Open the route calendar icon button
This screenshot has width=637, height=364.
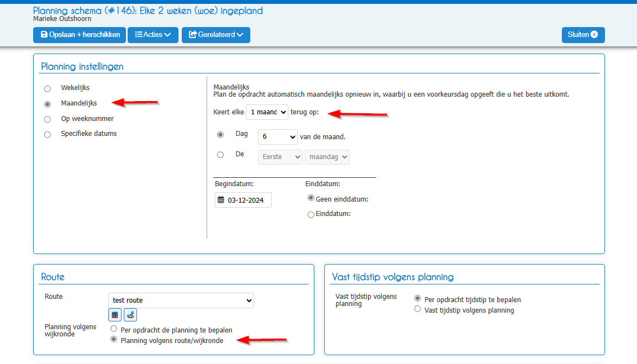point(115,315)
